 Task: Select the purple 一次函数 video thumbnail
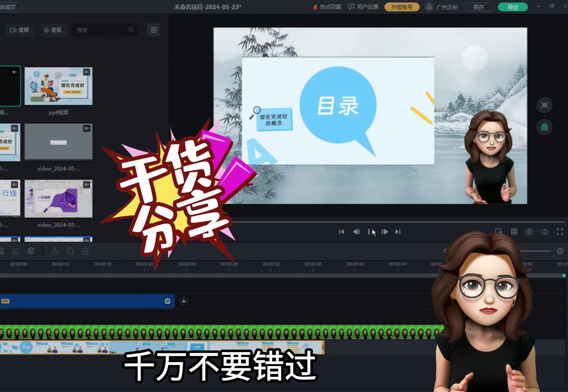(x=58, y=199)
